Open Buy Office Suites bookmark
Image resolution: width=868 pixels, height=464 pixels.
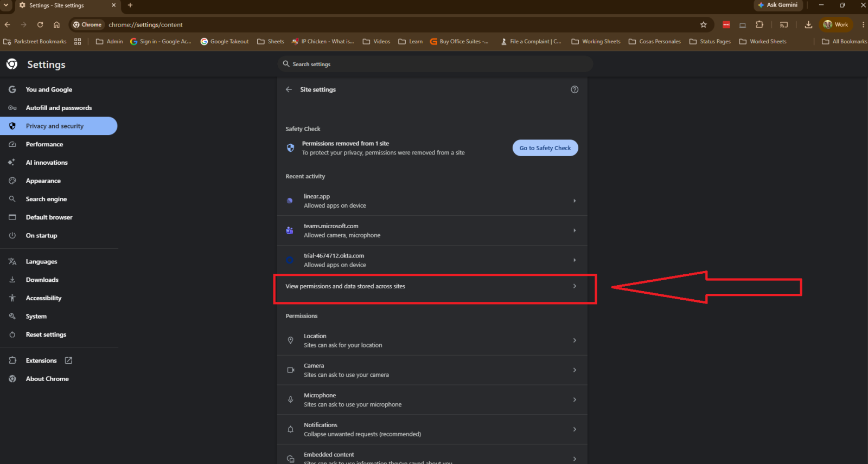click(459, 41)
